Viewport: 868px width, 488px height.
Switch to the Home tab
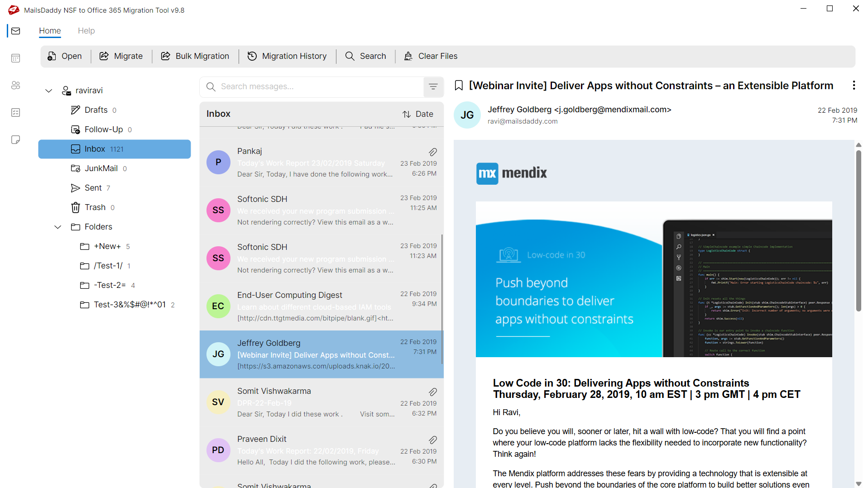point(50,31)
